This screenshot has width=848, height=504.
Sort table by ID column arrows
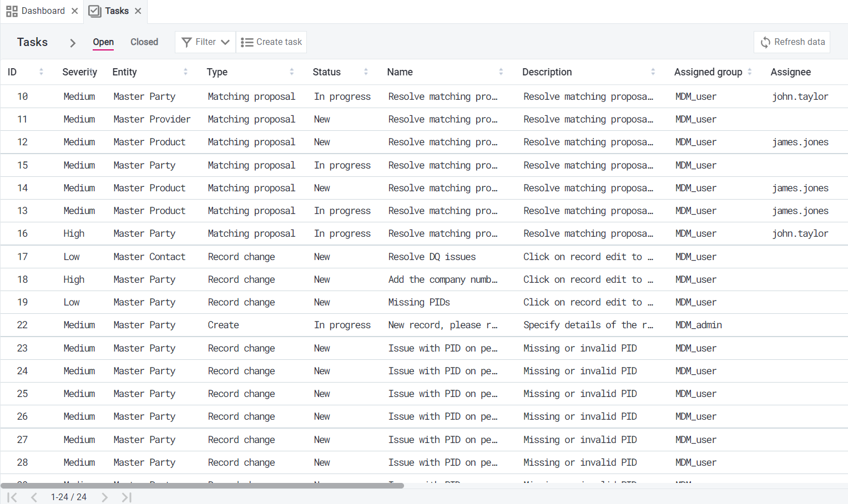click(41, 72)
